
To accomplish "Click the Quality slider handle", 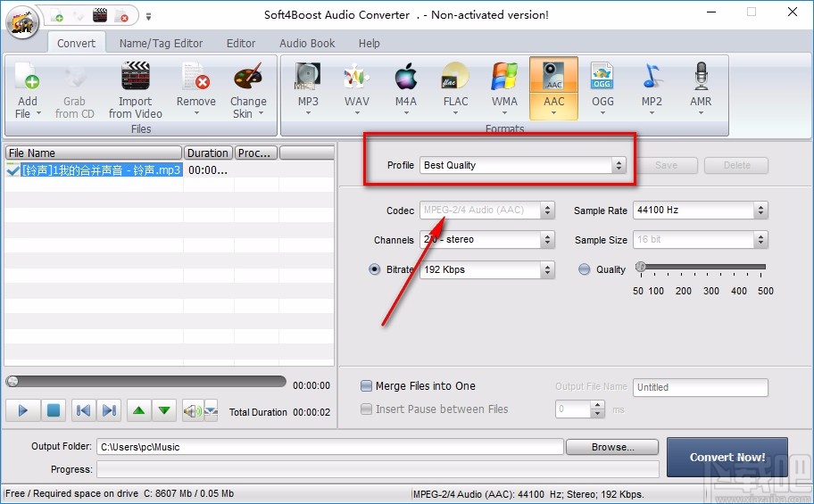I will tap(641, 267).
